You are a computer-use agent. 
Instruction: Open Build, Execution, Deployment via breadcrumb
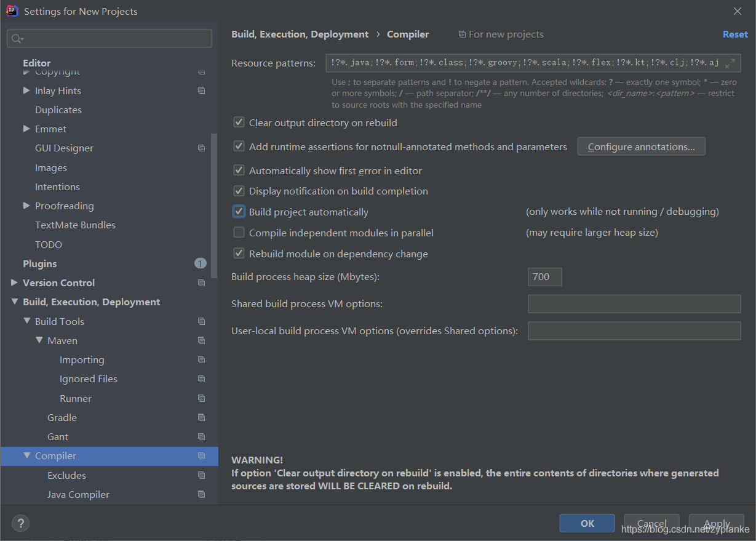pos(300,34)
